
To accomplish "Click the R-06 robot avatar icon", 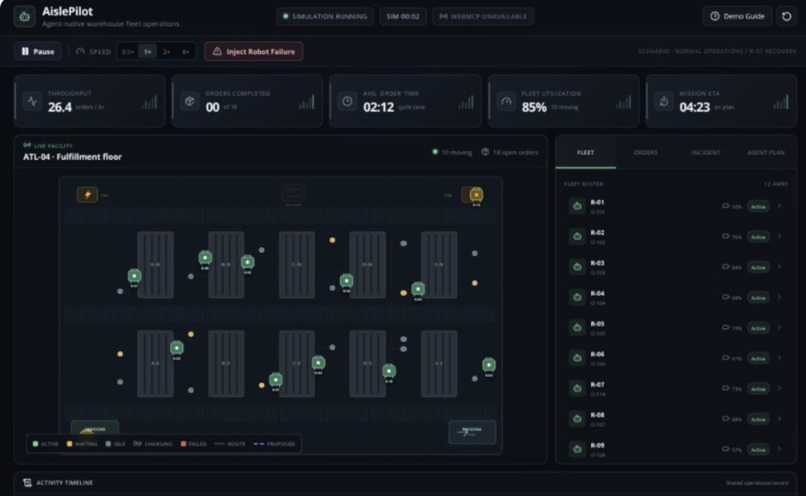I will 577,358.
